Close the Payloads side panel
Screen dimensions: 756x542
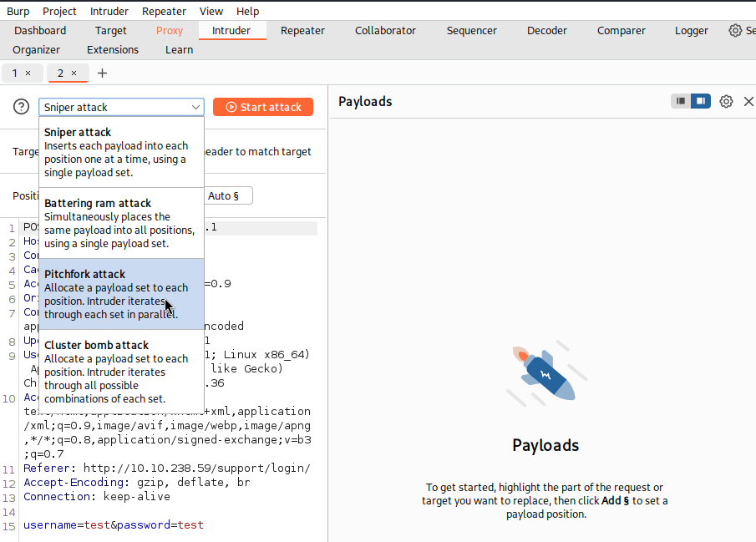[x=748, y=101]
